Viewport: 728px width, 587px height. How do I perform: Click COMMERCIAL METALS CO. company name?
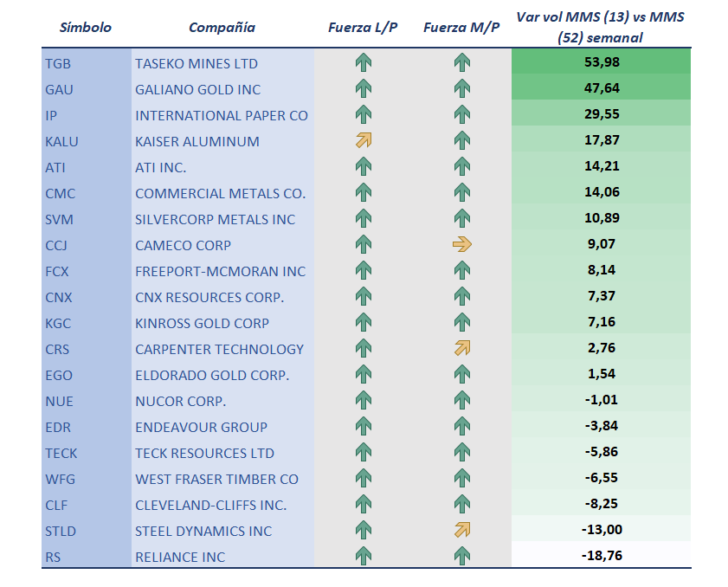[221, 194]
